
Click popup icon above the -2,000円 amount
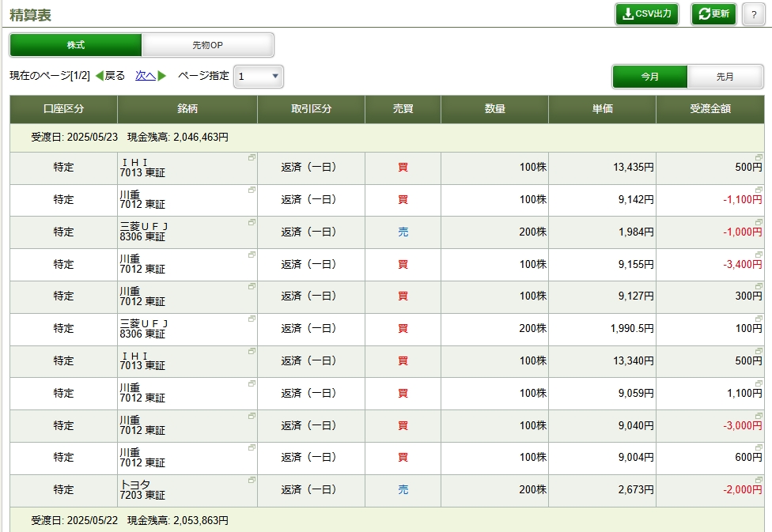pos(759,480)
